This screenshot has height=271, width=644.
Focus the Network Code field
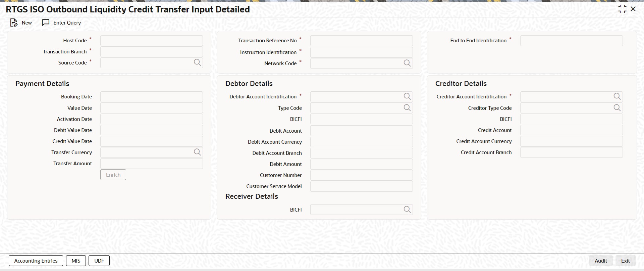pos(362,63)
